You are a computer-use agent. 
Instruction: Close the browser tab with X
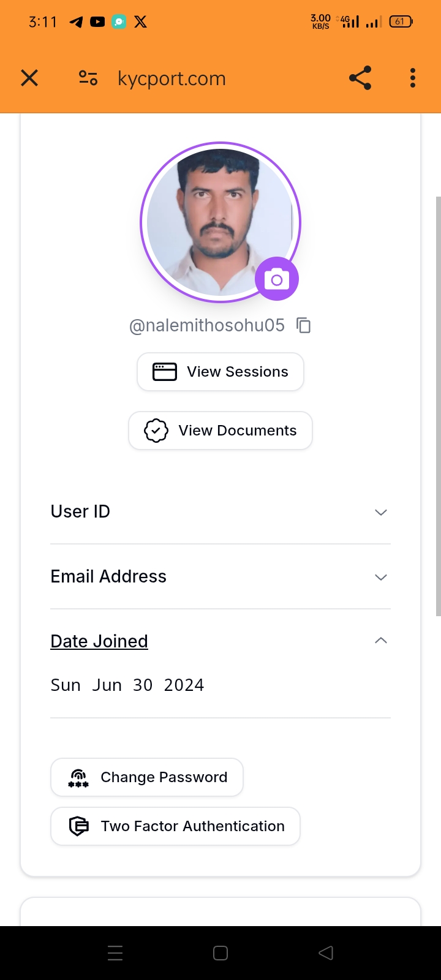tap(29, 78)
